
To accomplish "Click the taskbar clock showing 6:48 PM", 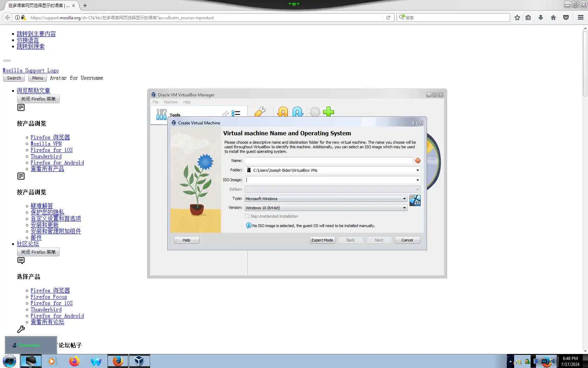I will [x=570, y=361].
